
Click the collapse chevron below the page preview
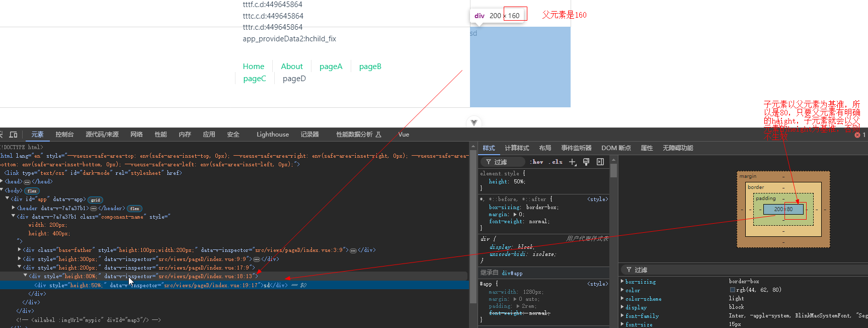click(474, 122)
